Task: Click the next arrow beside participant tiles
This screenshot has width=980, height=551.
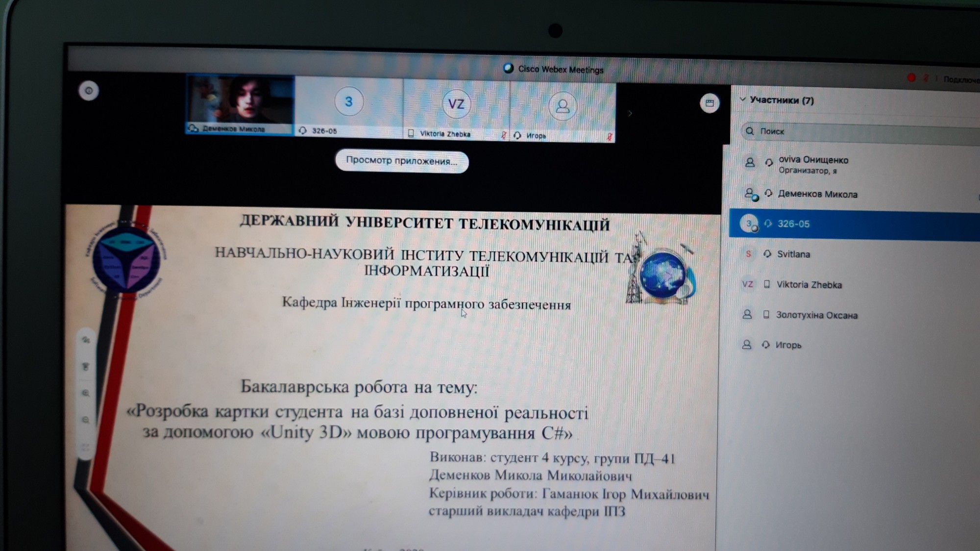Action: click(630, 113)
